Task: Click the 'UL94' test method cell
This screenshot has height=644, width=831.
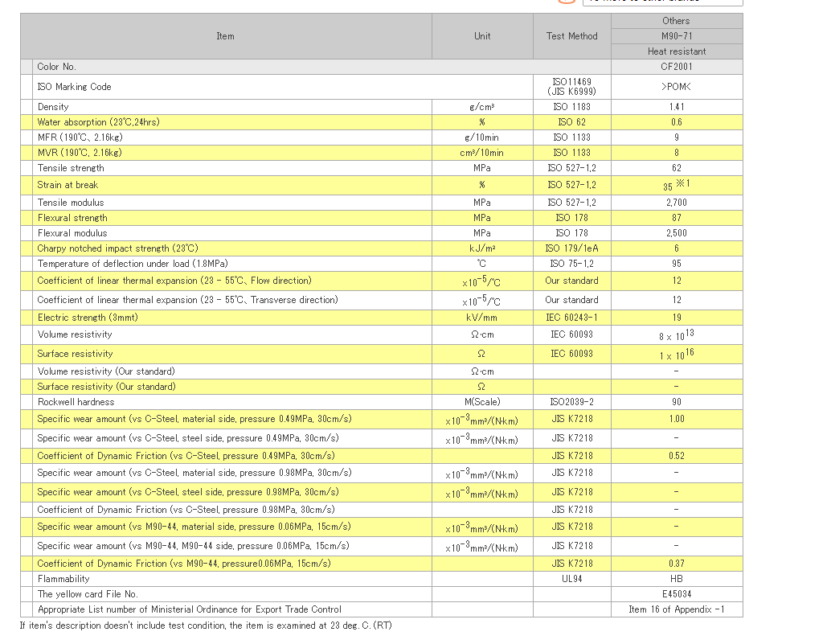Action: pyautogui.click(x=572, y=580)
